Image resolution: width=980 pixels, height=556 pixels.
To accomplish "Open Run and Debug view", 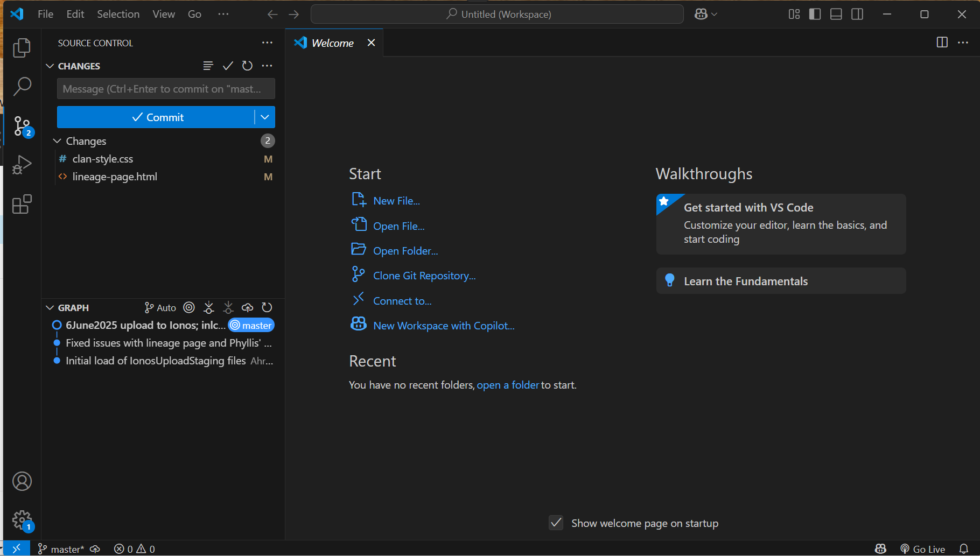I will [22, 165].
